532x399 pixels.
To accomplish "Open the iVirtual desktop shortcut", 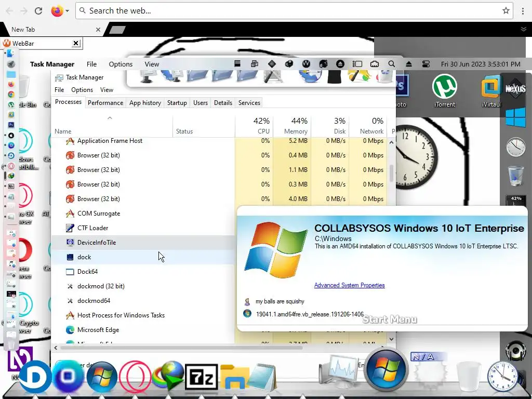I will point(490,90).
